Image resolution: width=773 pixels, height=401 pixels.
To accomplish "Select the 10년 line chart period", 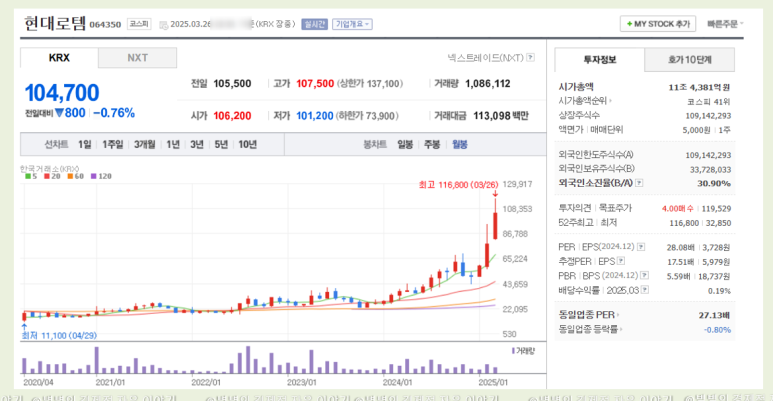I will click(247, 145).
